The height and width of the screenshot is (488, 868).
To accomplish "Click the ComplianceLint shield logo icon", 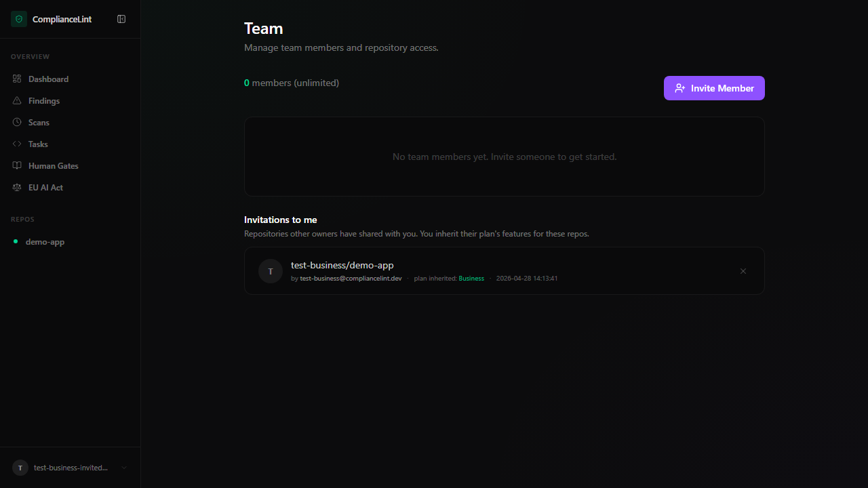I will tap(18, 19).
